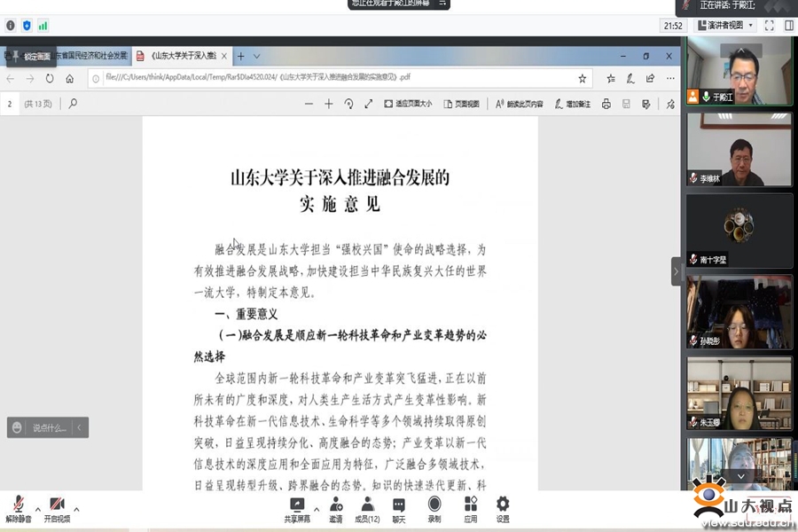Click the 说点什么 chat input field
The image size is (798, 532).
coord(49,427)
